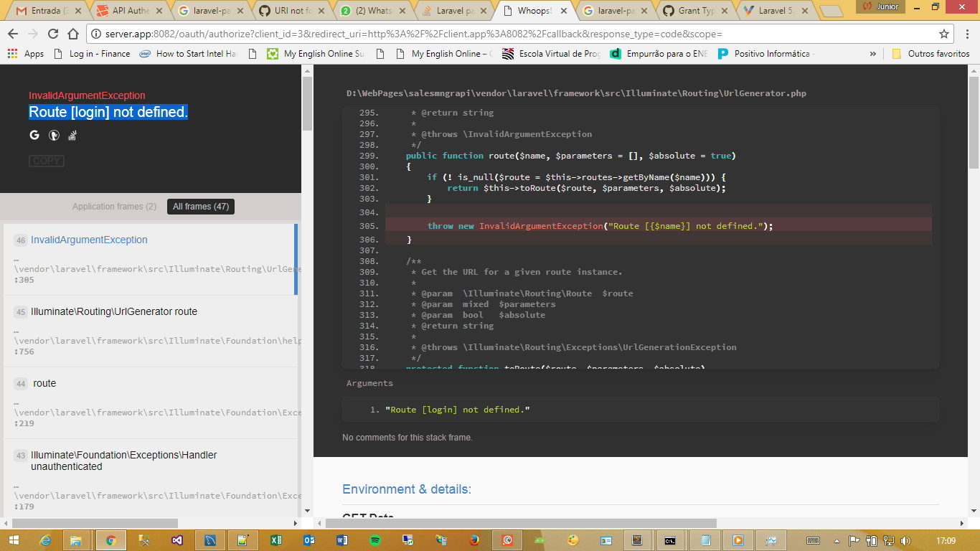
Task: Open Positivo Informática bookmark
Action: pos(767,54)
